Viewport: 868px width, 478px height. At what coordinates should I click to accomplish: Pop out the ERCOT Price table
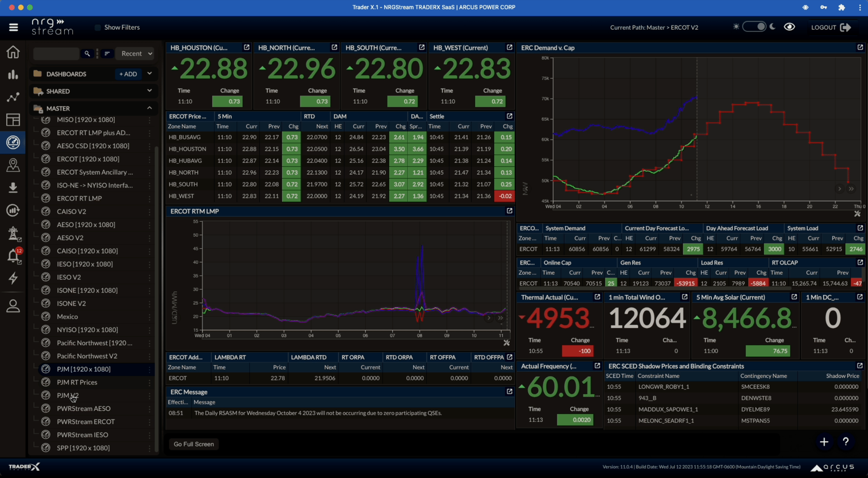click(510, 116)
